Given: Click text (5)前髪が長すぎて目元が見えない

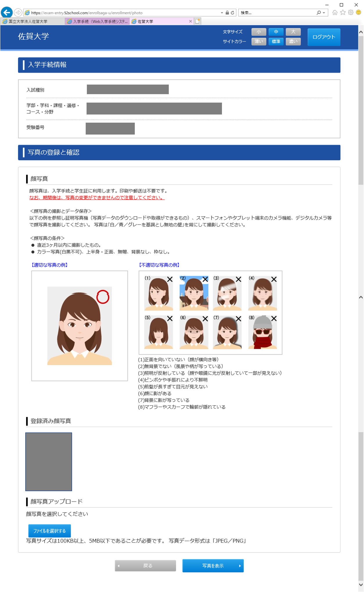Looking at the screenshot, I should (173, 387).
